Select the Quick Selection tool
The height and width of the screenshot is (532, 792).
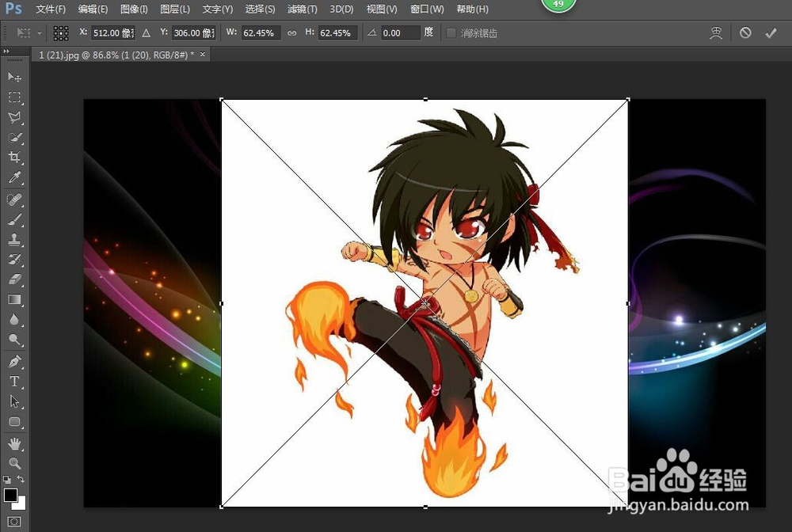click(14, 137)
